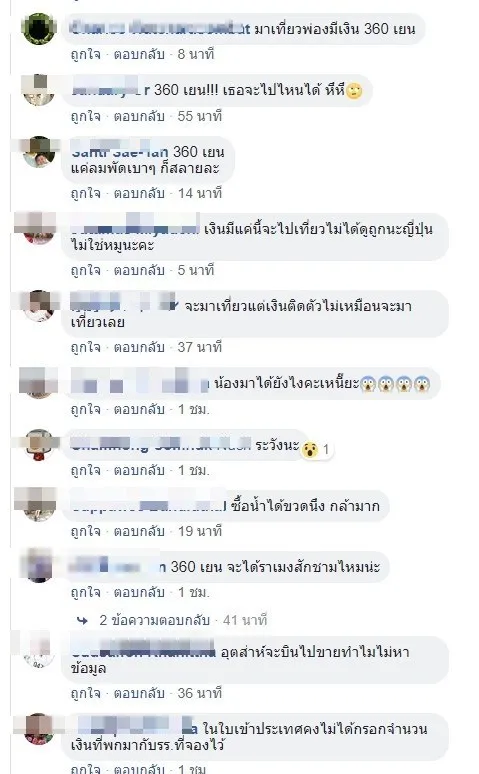
Task: Like the comment posted 8 นาที ago
Action: (85, 54)
